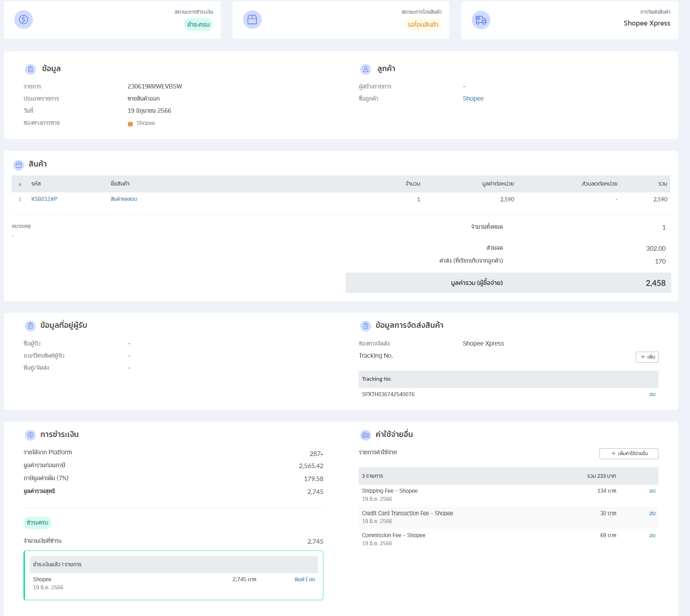Click the Shopee Xpress text in top card
The width and height of the screenshot is (690, 616).
tap(647, 23)
